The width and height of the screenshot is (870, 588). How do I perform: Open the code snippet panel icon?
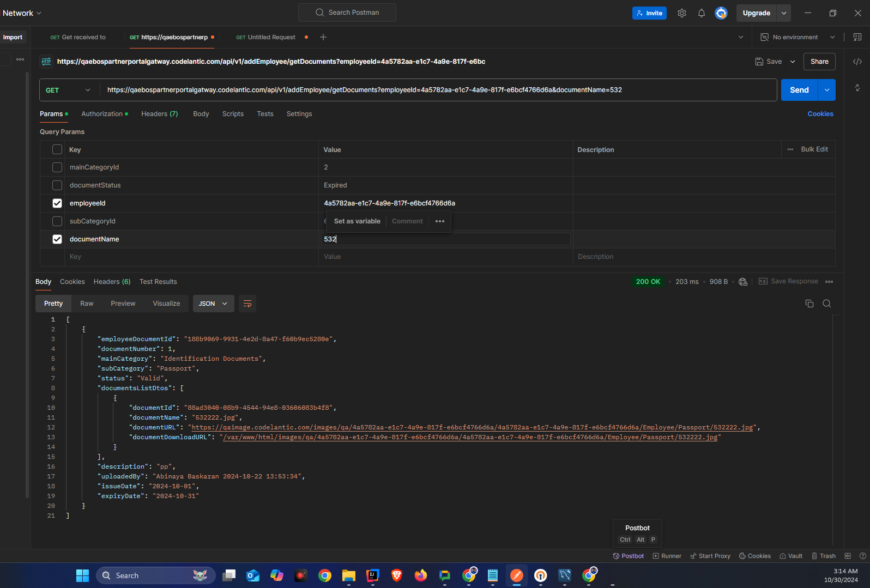click(857, 62)
